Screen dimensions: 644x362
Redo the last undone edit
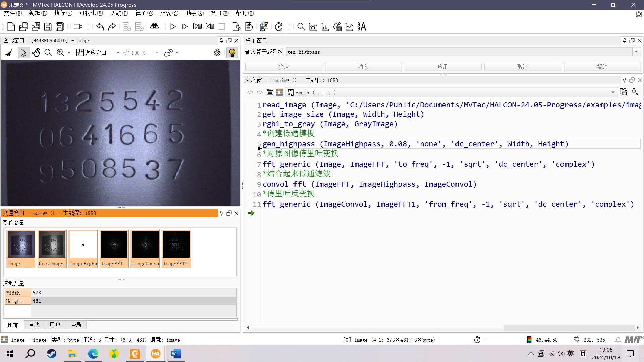click(x=112, y=27)
